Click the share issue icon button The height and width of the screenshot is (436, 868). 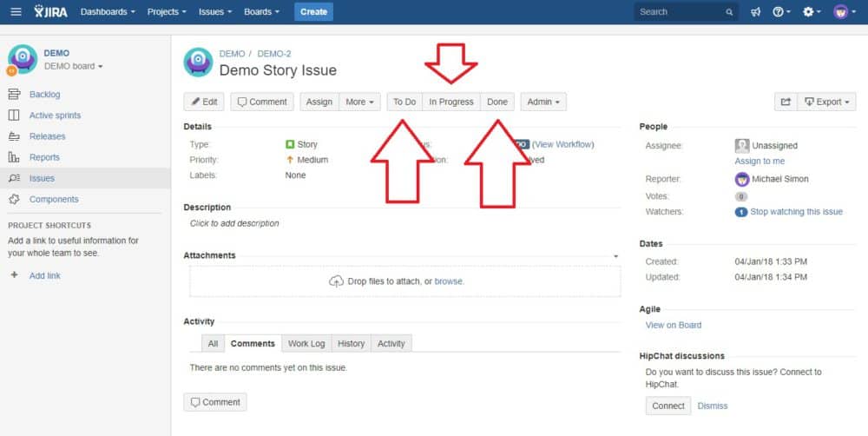(x=786, y=102)
